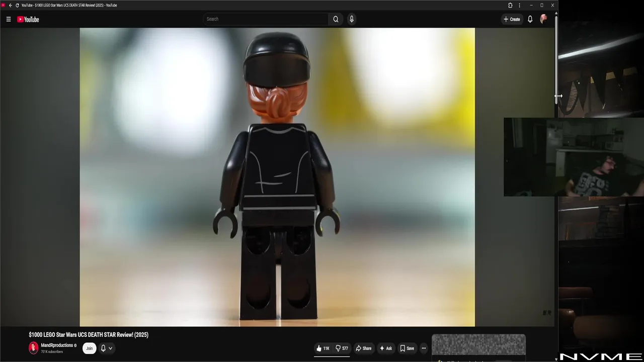Click the browser back arrow
The width and height of the screenshot is (644, 362).
tap(10, 5)
